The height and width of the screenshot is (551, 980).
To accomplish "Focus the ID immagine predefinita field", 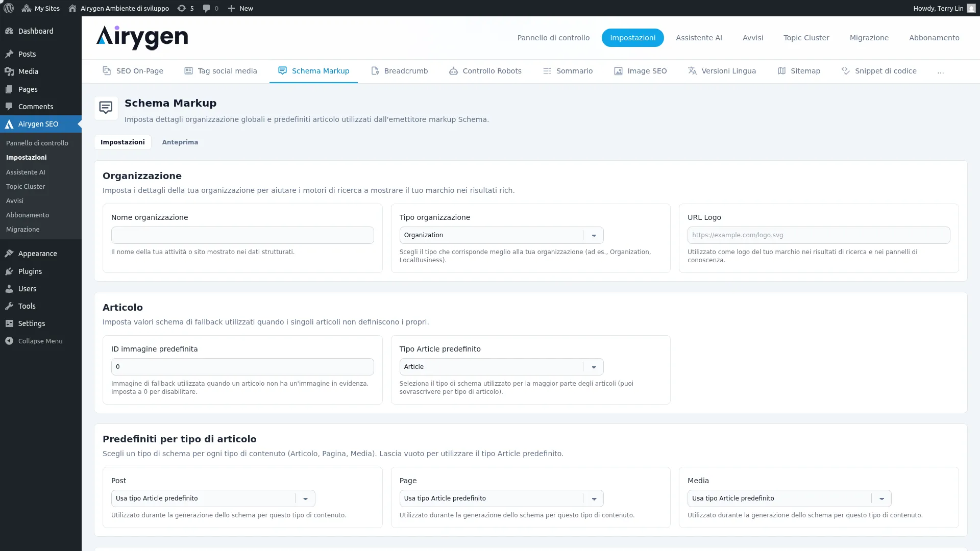I will pyautogui.click(x=242, y=367).
